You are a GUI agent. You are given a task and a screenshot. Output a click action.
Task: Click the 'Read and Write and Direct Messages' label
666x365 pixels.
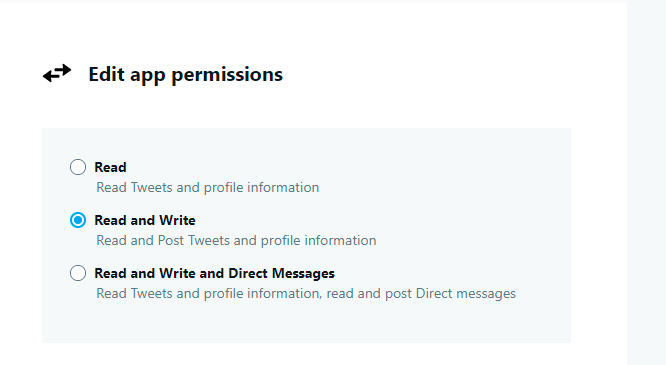pyautogui.click(x=214, y=274)
